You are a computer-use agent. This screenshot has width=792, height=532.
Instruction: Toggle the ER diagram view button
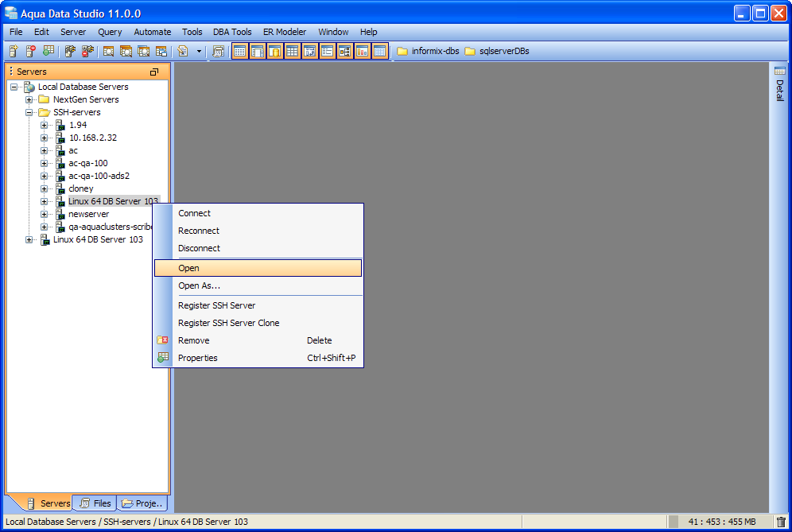(x=345, y=51)
